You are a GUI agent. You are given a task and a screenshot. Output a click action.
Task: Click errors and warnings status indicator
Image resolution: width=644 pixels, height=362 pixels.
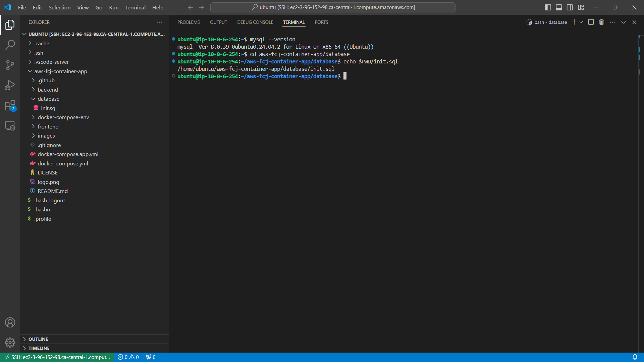click(x=128, y=357)
